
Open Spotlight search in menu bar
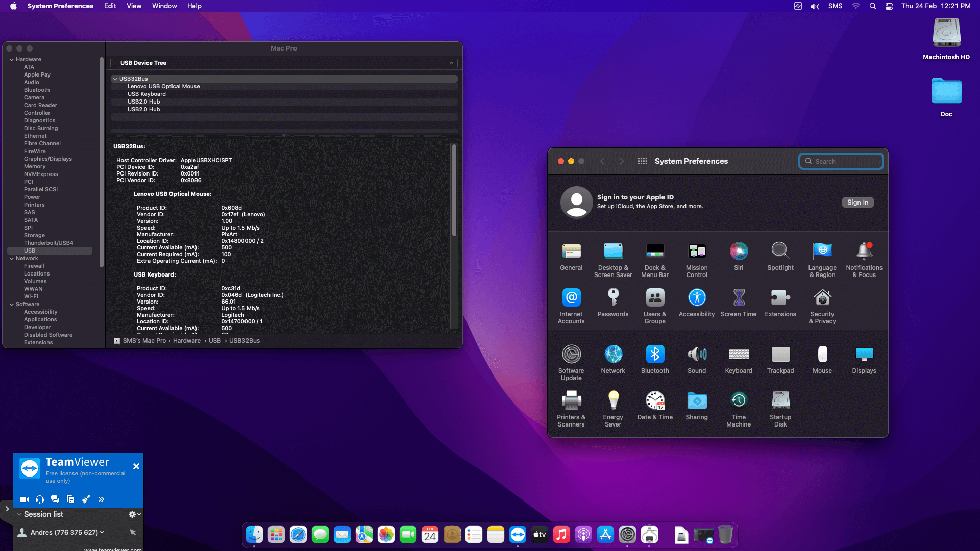tap(873, 6)
